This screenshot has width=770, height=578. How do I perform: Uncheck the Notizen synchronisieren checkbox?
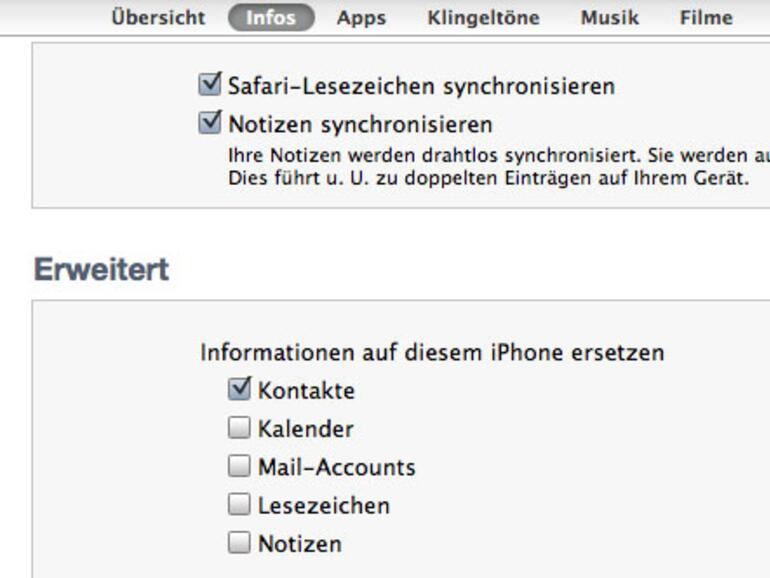point(210,124)
